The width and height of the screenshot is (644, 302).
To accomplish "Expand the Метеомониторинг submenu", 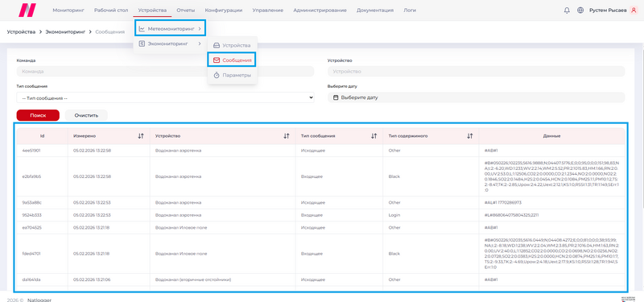I will click(170, 28).
